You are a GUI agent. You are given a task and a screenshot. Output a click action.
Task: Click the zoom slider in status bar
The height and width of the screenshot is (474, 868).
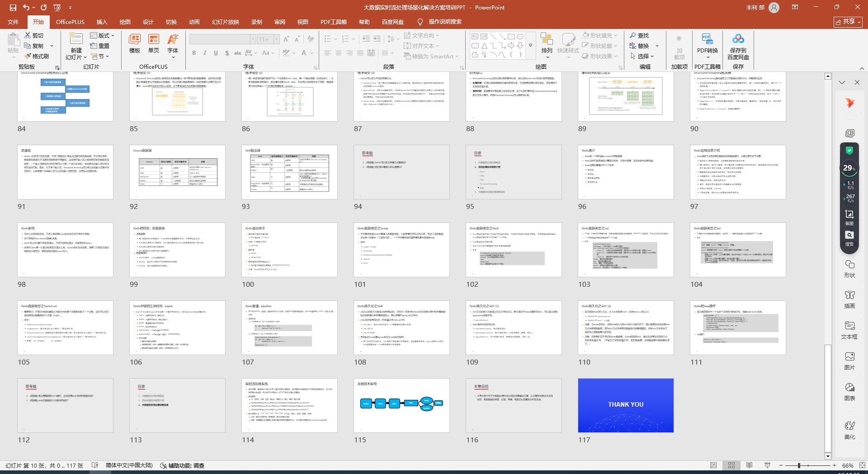tap(799, 465)
